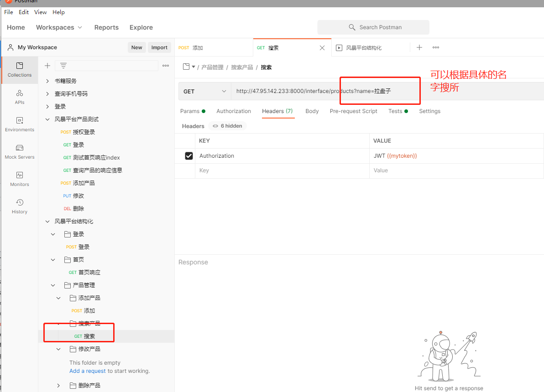
Task: Switch to the Params tab
Action: (x=193, y=111)
